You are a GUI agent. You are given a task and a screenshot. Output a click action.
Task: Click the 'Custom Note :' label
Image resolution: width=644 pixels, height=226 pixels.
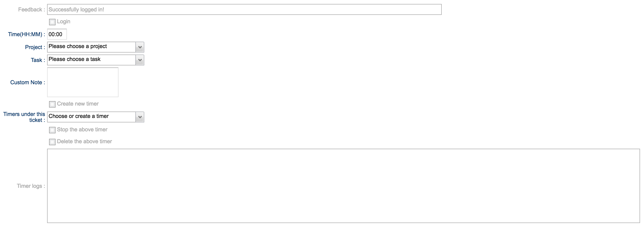pos(28,83)
